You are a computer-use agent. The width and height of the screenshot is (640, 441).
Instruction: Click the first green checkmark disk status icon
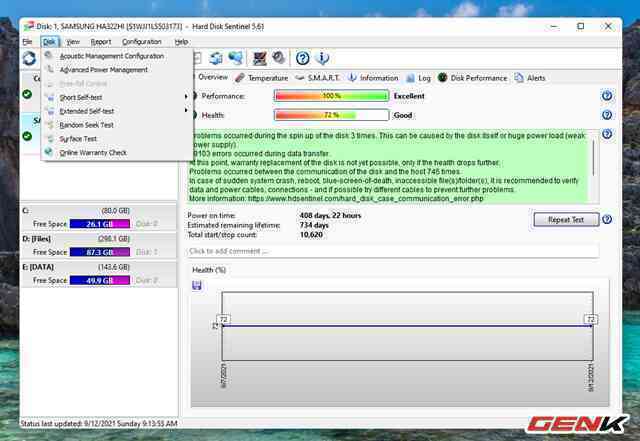click(x=27, y=94)
